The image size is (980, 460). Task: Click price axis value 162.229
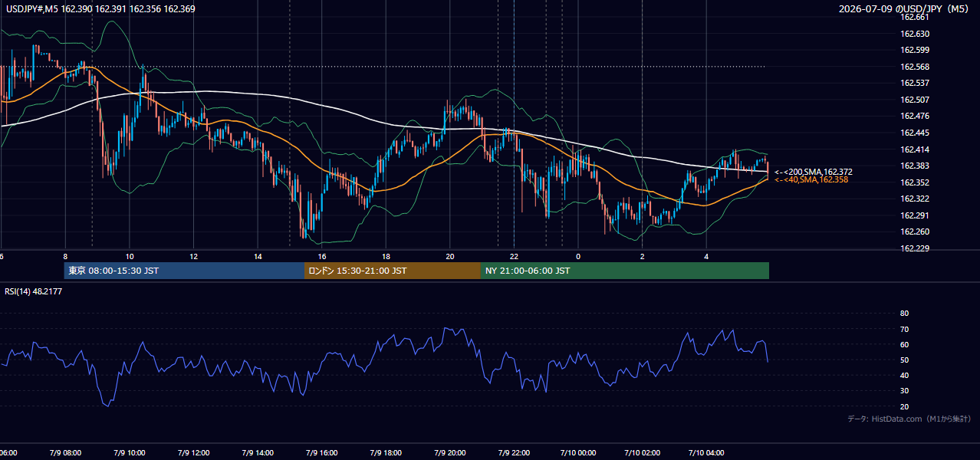click(916, 248)
